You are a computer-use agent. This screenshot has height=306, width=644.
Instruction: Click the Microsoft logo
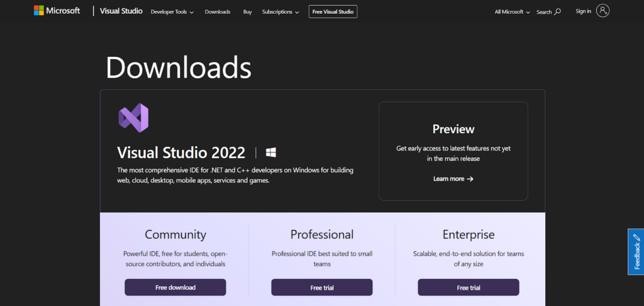click(x=57, y=11)
